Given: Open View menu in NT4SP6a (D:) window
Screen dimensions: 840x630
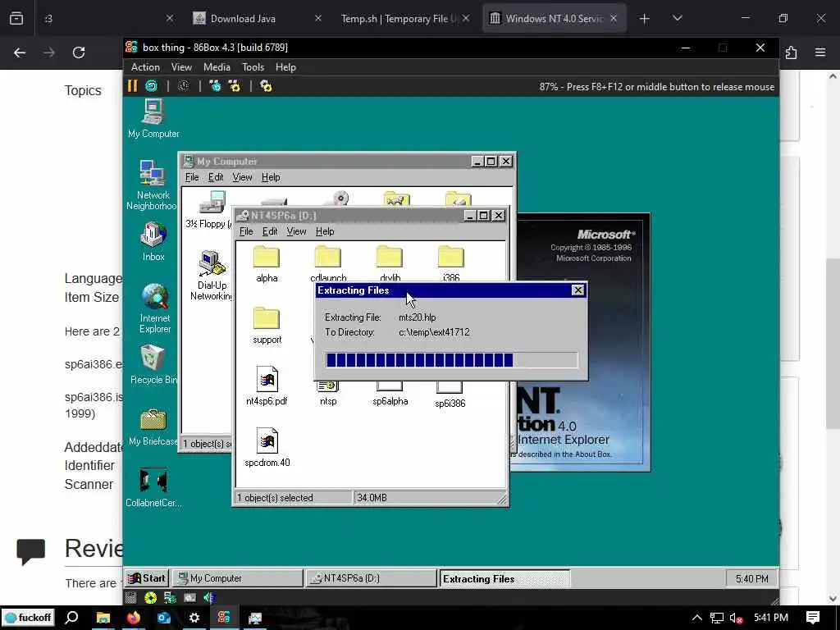Looking at the screenshot, I should [296, 231].
